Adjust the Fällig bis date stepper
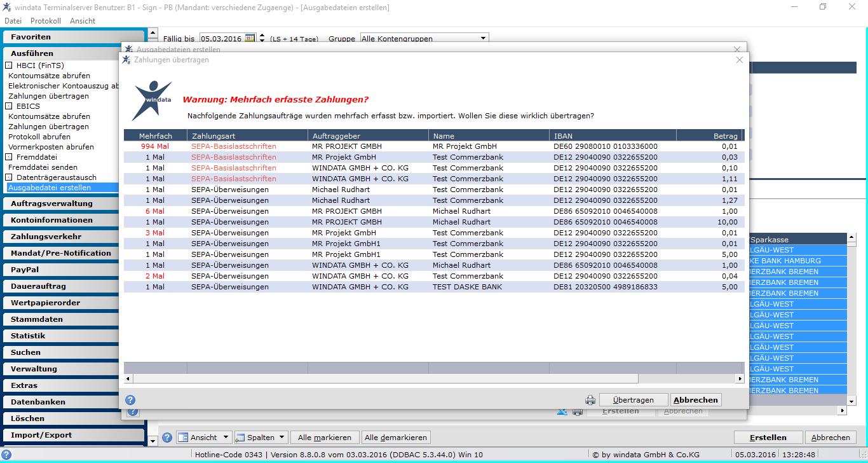868x463 pixels. (x=262, y=38)
